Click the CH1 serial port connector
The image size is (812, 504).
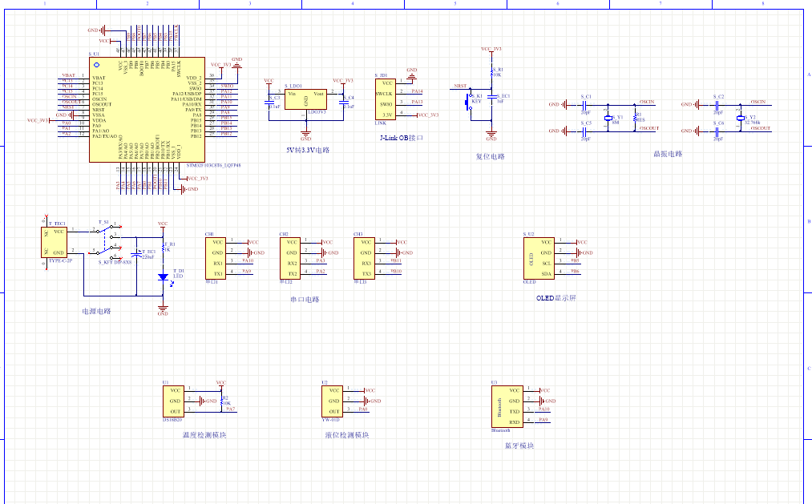216,258
